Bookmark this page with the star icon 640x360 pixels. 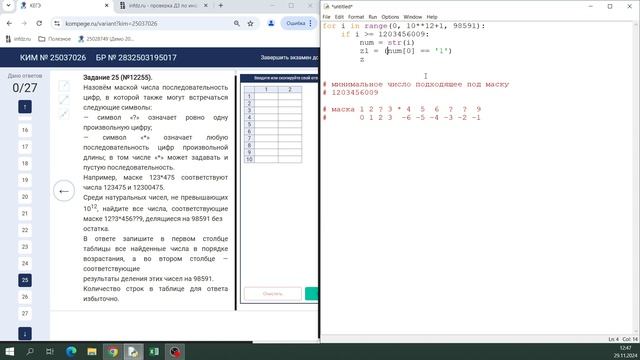pyautogui.click(x=250, y=24)
